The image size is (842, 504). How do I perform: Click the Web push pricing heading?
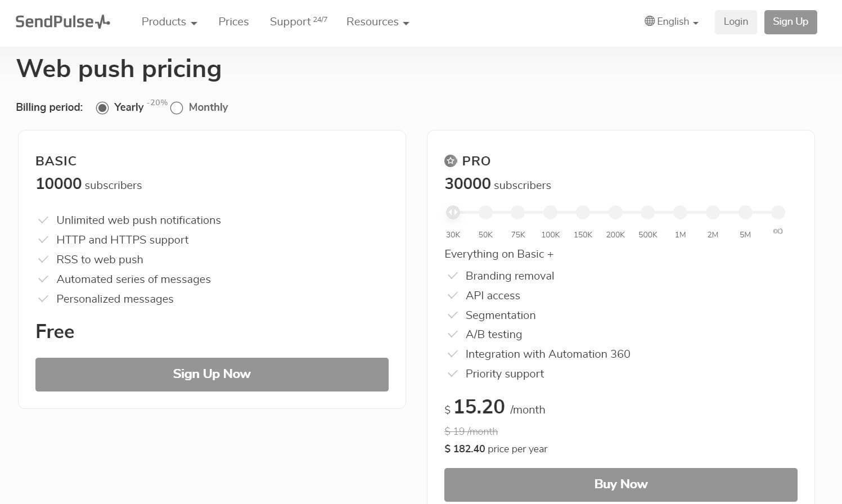click(119, 69)
